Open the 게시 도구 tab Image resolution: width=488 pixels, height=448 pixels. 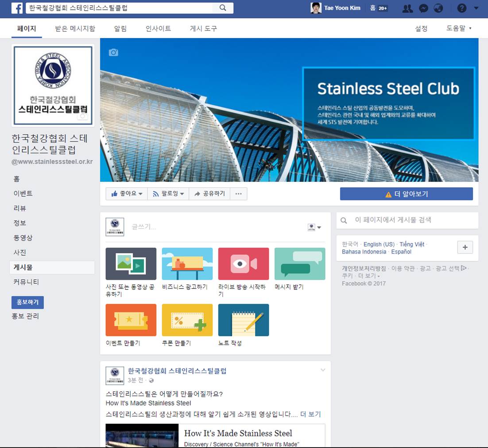pyautogui.click(x=203, y=28)
